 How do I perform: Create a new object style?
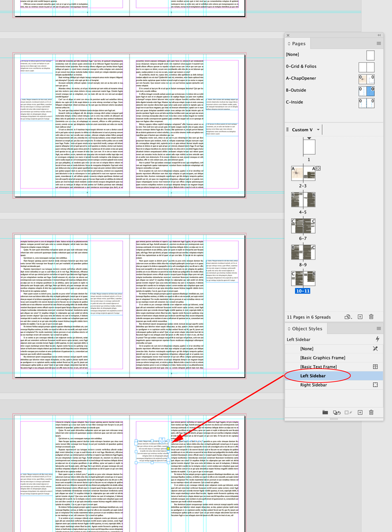coord(360,413)
